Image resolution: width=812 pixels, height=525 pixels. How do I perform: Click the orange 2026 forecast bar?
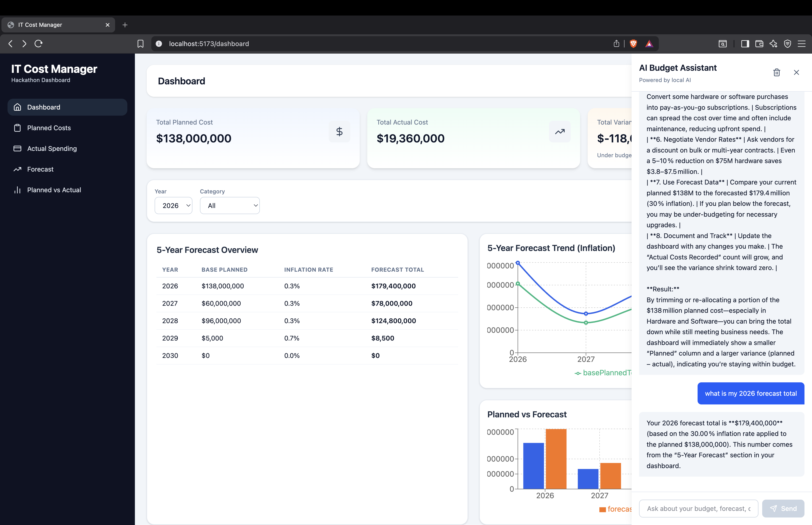(556, 458)
